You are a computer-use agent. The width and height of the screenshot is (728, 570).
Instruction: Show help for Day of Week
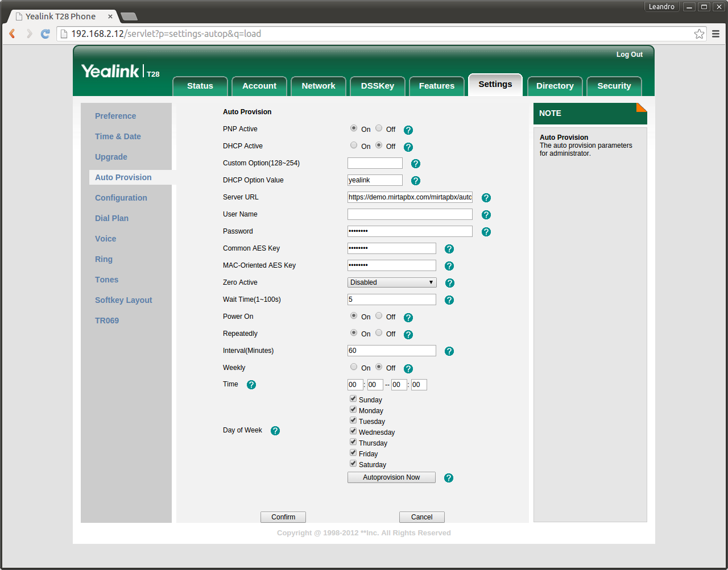(x=275, y=431)
